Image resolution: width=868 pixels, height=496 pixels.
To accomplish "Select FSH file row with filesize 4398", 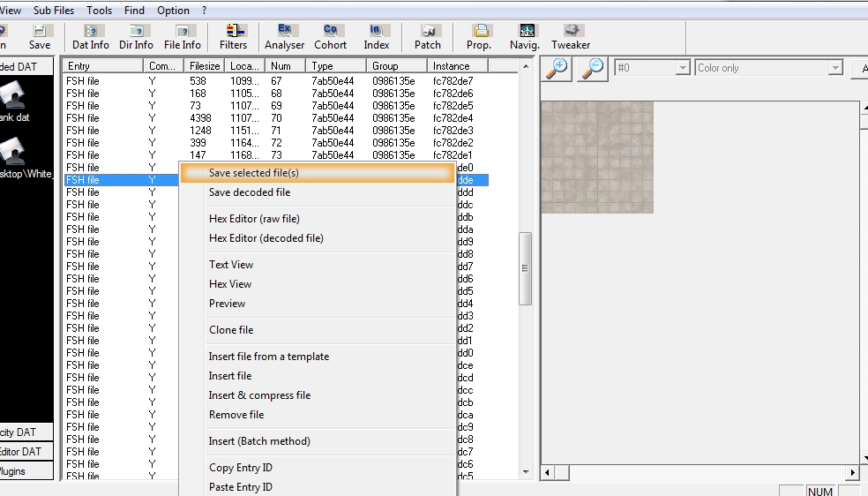I will click(x=276, y=118).
